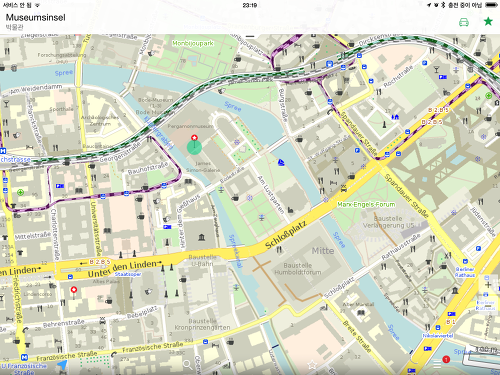500x375 pixels.
Task: Tap the Am Weidendamm label
Action: (x=36, y=89)
